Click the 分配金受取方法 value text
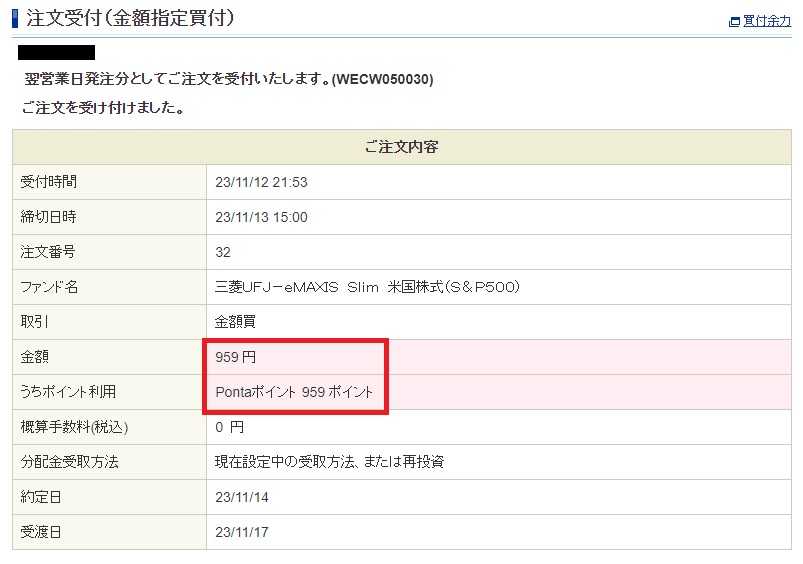The image size is (803, 564). (329, 462)
